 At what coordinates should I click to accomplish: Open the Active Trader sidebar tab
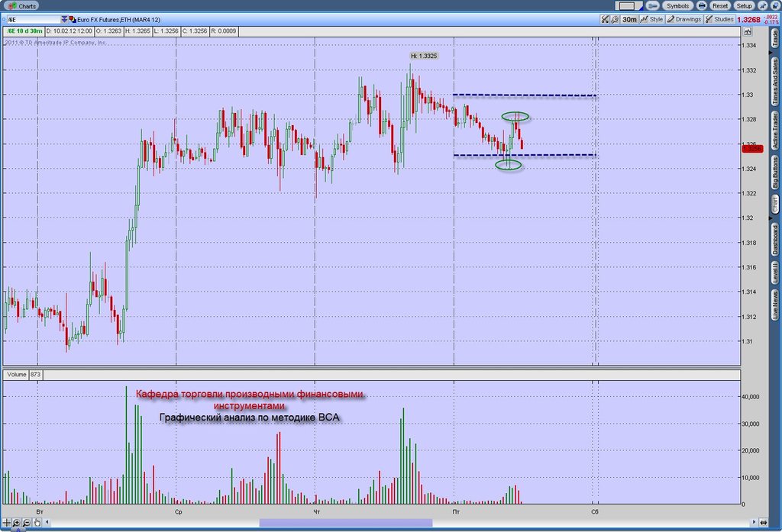(x=775, y=130)
